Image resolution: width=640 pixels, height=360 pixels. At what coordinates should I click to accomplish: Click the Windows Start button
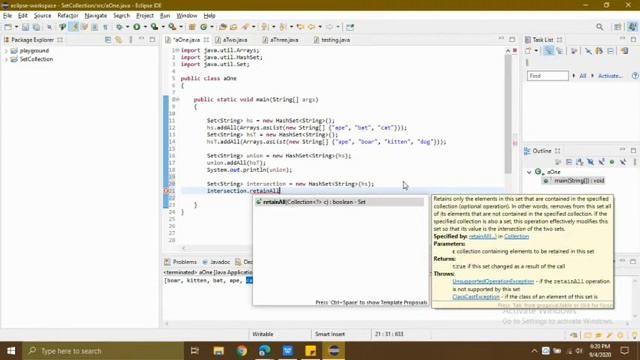[11, 351]
